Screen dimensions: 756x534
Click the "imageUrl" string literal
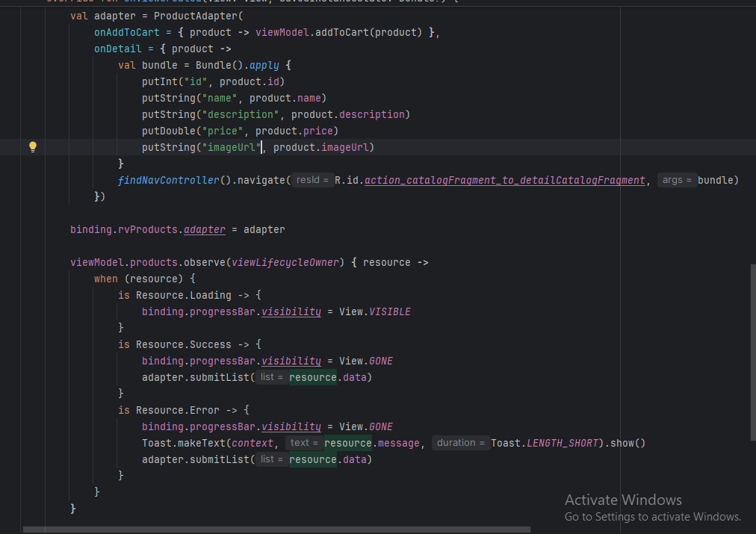232,147
